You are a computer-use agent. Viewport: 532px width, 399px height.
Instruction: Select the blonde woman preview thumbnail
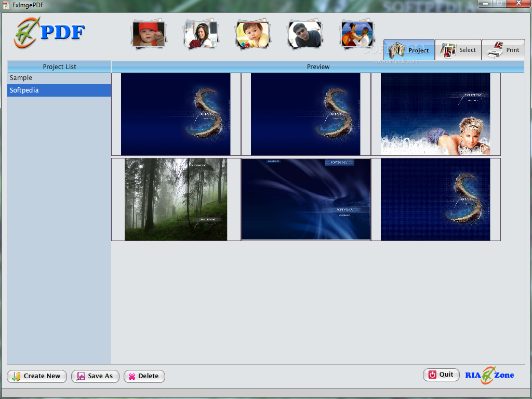(x=436, y=114)
